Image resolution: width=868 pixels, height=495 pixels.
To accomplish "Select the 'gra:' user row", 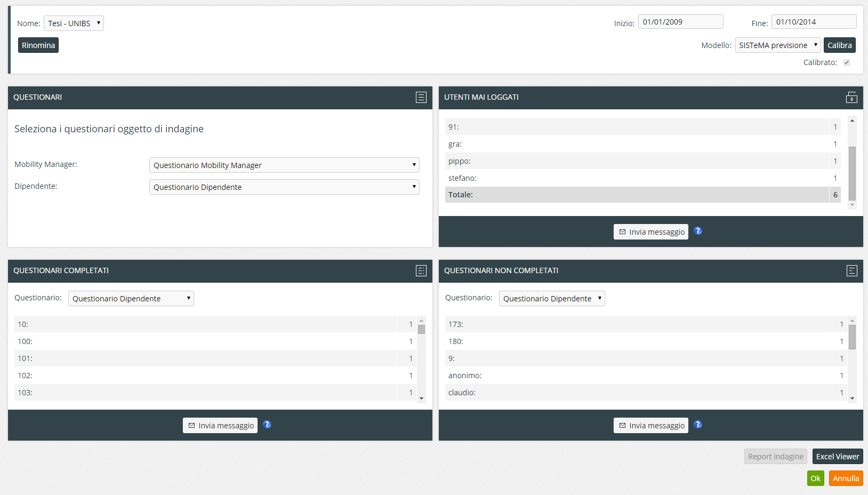I will pos(643,144).
